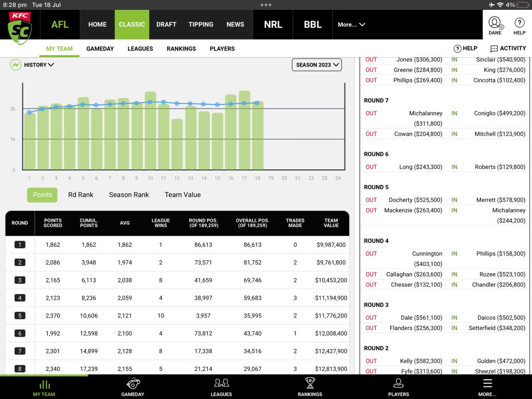This screenshot has width=532, height=399.
Task: Open the Players sub-tab
Action: [x=222, y=49]
